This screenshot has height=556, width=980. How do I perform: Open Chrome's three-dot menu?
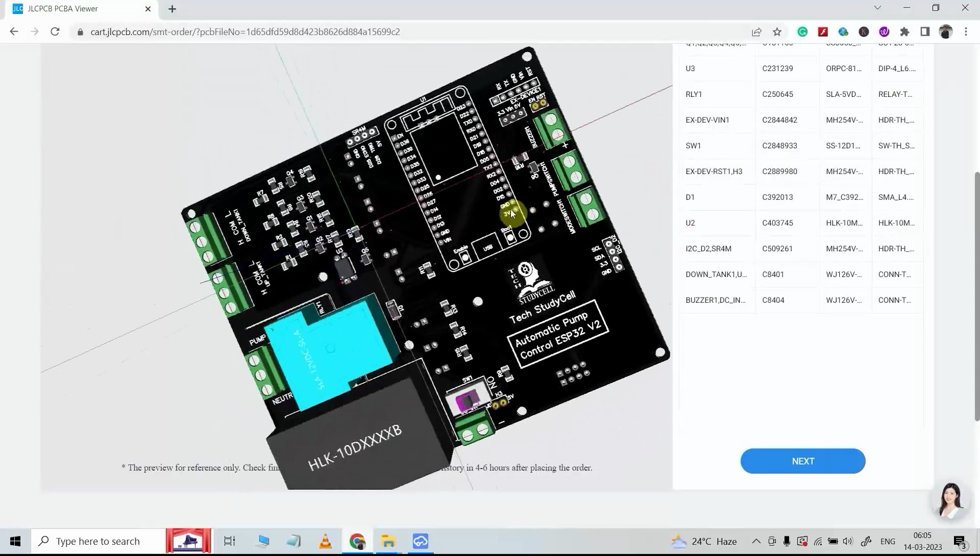(x=966, y=32)
